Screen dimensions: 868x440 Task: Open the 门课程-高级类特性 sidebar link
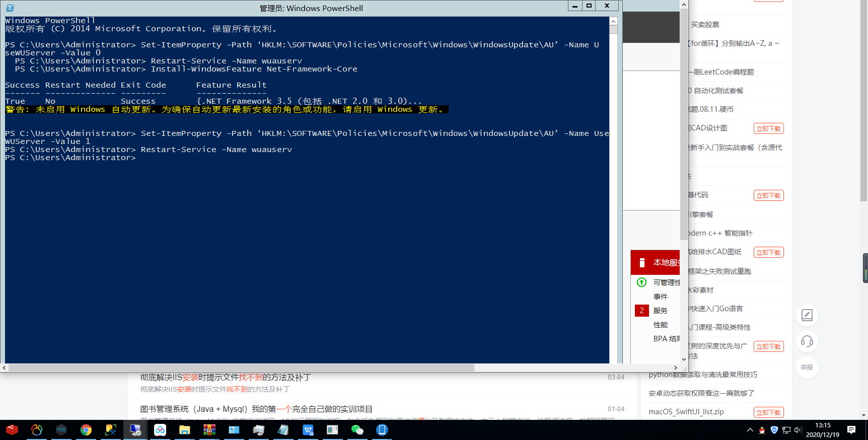point(720,327)
